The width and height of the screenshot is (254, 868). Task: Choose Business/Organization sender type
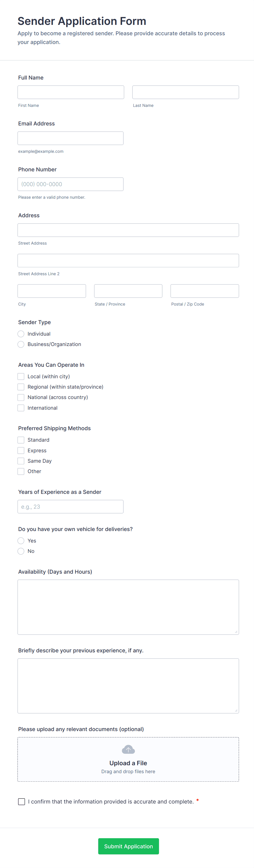(x=21, y=344)
